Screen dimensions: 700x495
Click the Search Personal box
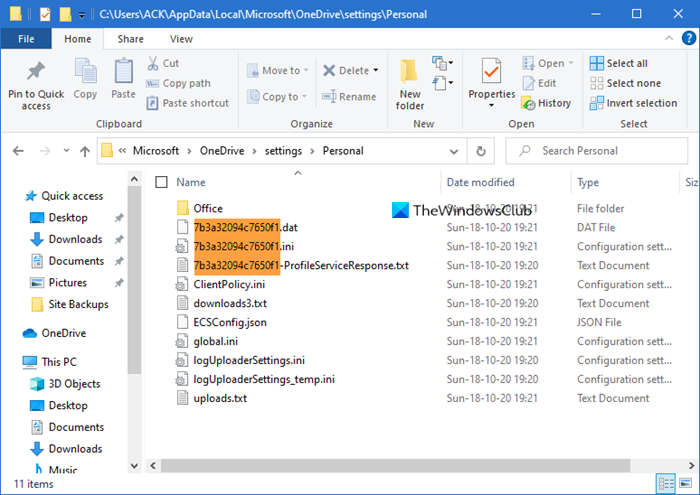point(596,151)
